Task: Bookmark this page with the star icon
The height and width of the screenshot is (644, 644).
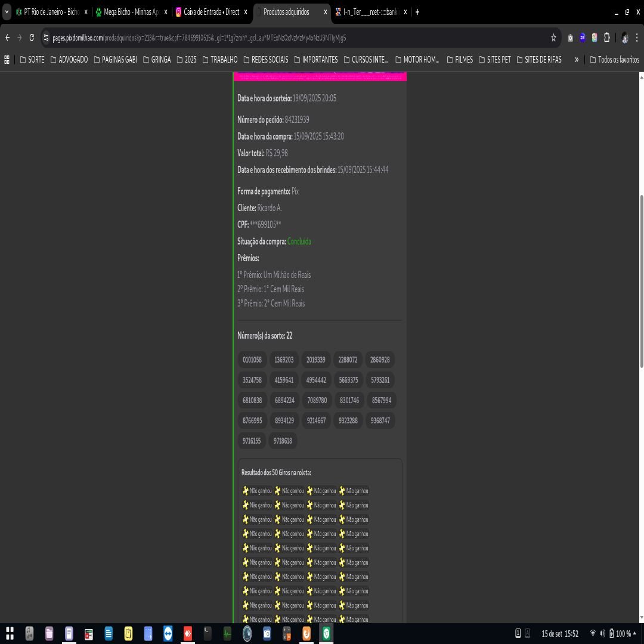Action: (553, 38)
